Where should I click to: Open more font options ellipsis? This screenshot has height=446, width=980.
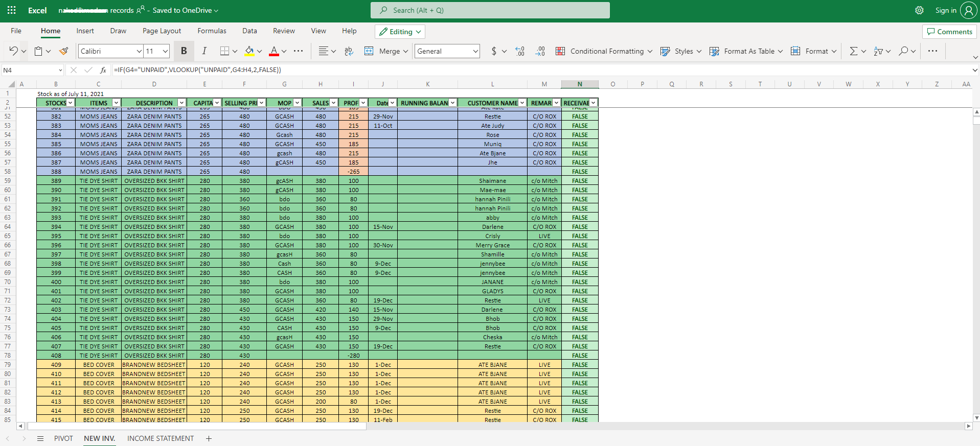[299, 51]
